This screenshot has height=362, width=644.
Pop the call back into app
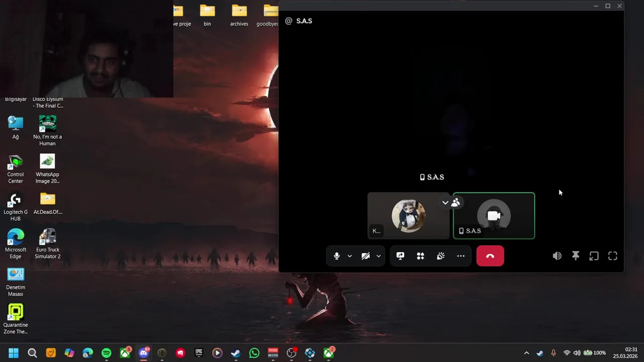594,256
